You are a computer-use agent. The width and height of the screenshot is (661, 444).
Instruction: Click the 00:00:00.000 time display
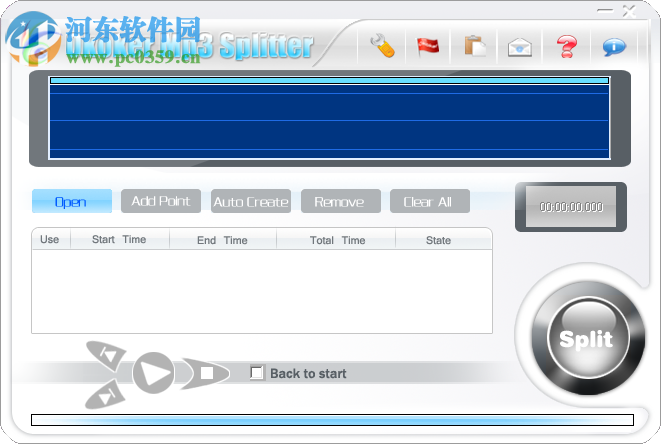(571, 207)
